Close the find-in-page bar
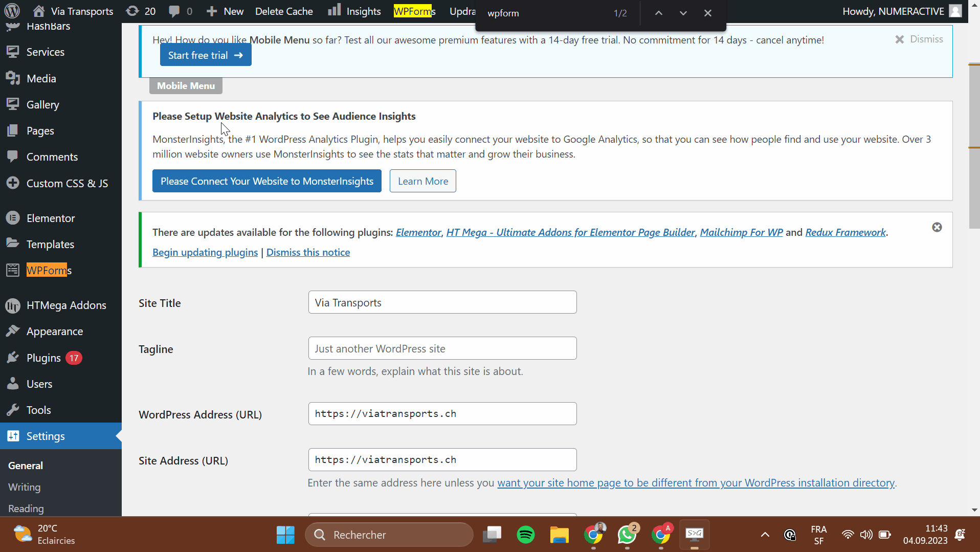 [708, 13]
